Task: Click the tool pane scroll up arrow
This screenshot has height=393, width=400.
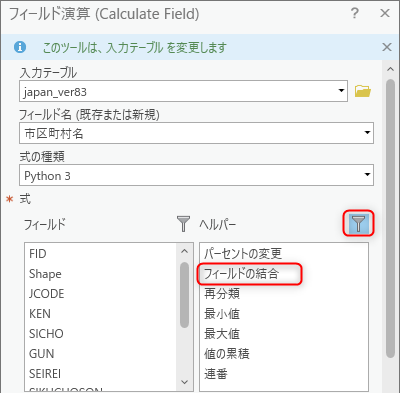Action: pos(390,69)
